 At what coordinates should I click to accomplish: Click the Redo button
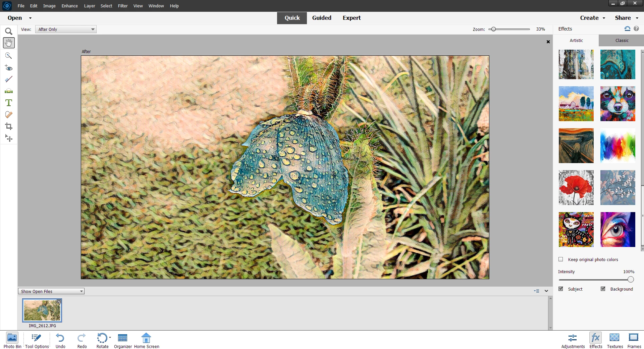point(82,340)
